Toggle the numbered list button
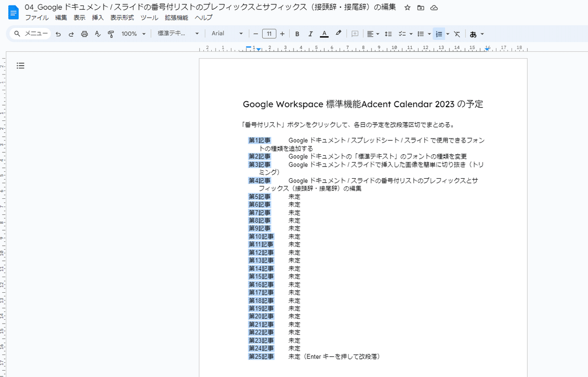The width and height of the screenshot is (588, 377). pos(439,34)
